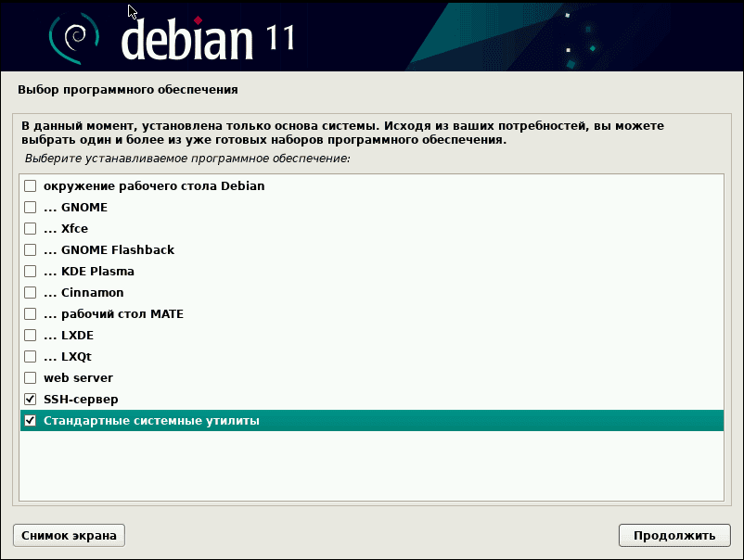Click the Продолжить button
Image resolution: width=744 pixels, height=560 pixels.
pyautogui.click(x=674, y=535)
